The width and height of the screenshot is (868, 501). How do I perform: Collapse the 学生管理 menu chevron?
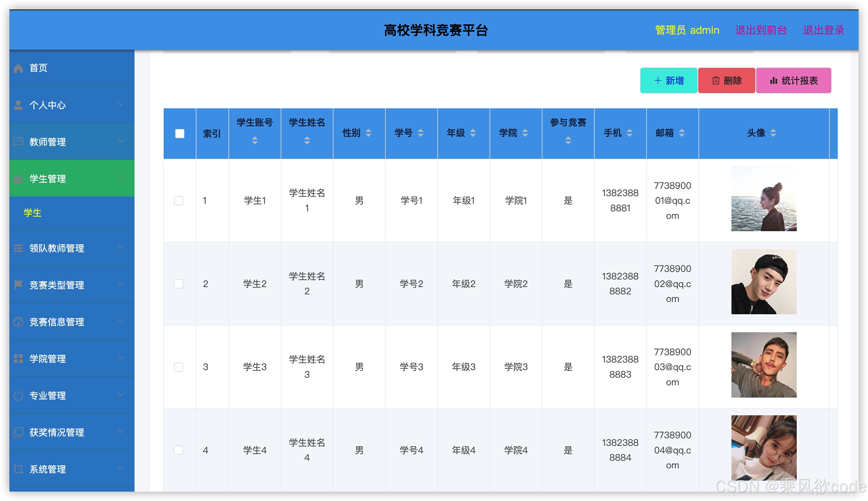[x=121, y=178]
